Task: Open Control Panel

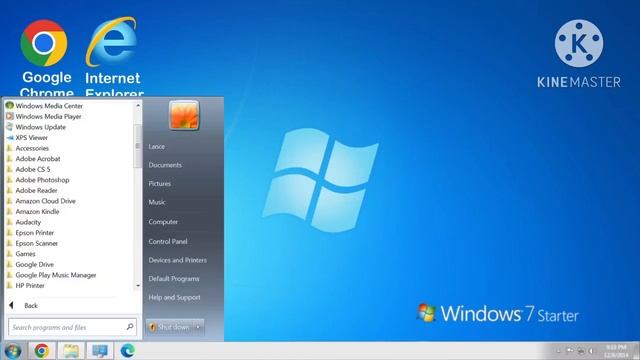Action: coord(168,241)
